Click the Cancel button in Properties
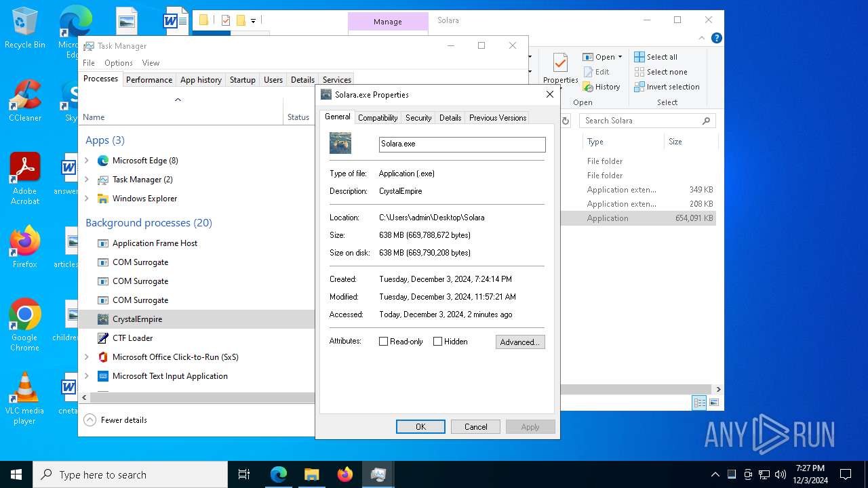Image resolution: width=868 pixels, height=488 pixels. [475, 427]
